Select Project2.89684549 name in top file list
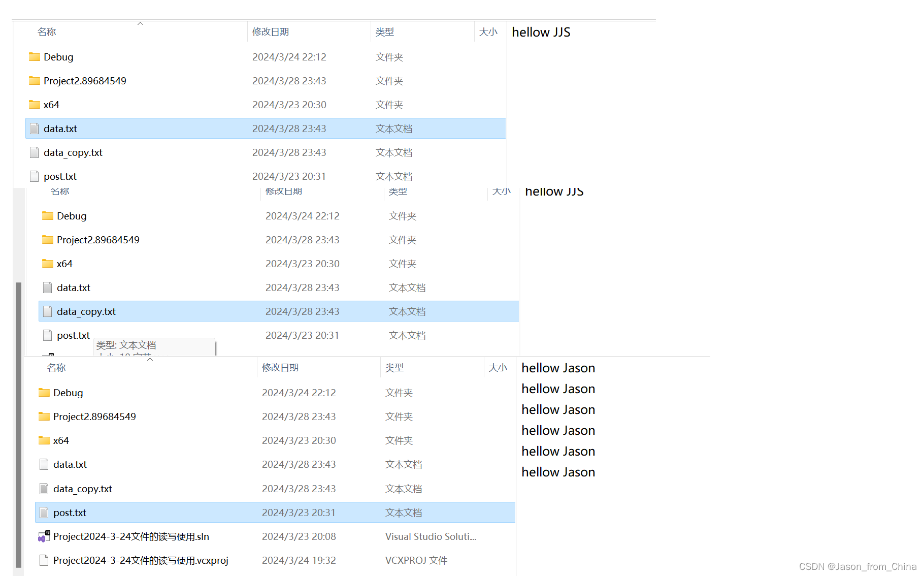This screenshot has height=576, width=924. (85, 81)
